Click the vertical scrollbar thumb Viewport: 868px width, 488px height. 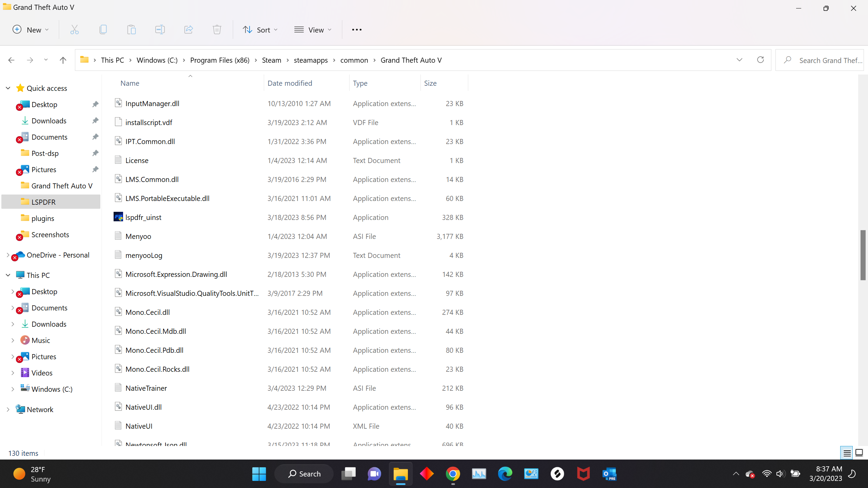(863, 255)
